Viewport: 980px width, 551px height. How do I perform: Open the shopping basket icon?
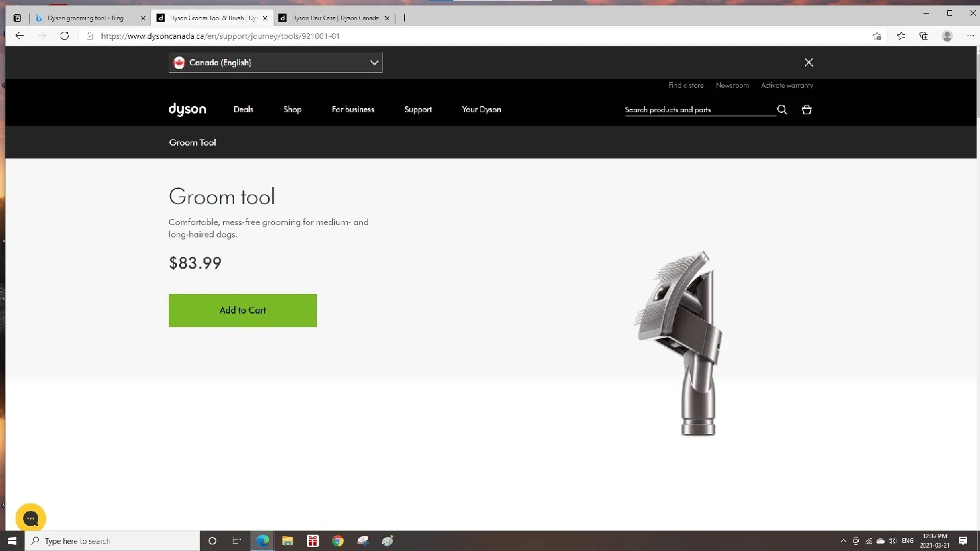[x=806, y=110]
